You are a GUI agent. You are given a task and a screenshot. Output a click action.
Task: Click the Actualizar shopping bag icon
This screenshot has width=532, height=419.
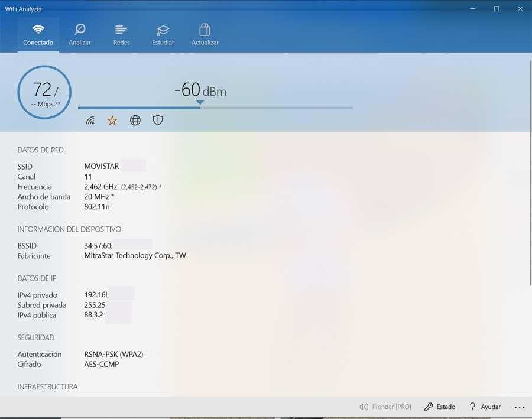[205, 35]
